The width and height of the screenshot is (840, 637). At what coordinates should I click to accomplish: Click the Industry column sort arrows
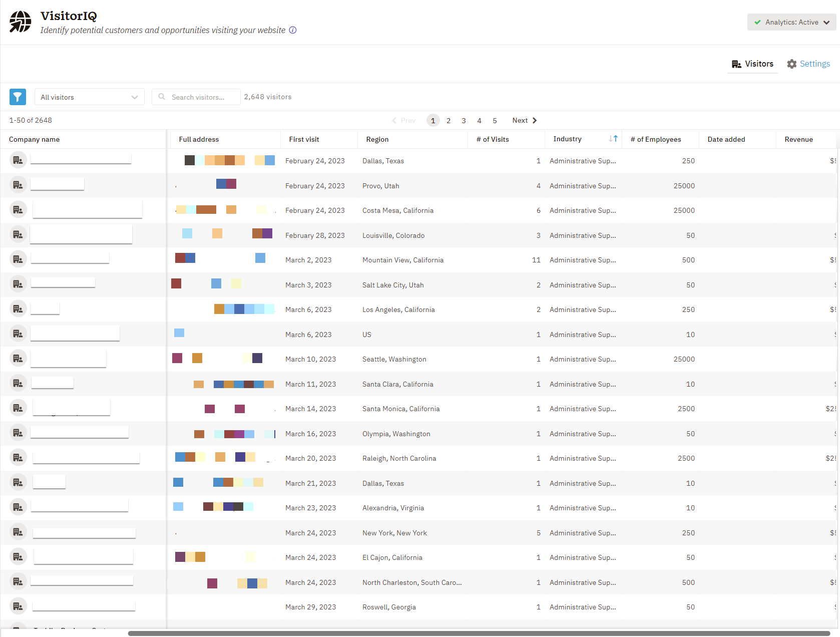tap(613, 139)
